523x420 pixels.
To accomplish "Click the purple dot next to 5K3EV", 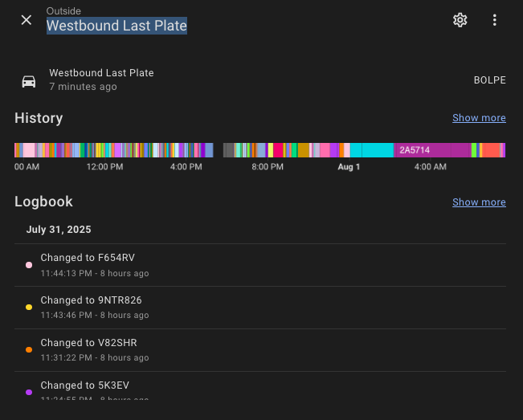I will 29,392.
